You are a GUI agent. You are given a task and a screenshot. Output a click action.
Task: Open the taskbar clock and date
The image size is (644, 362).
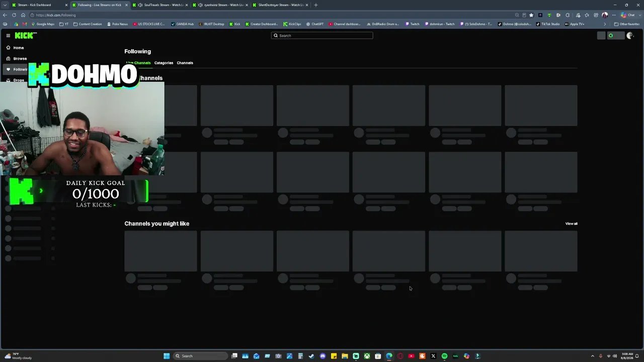click(x=627, y=356)
